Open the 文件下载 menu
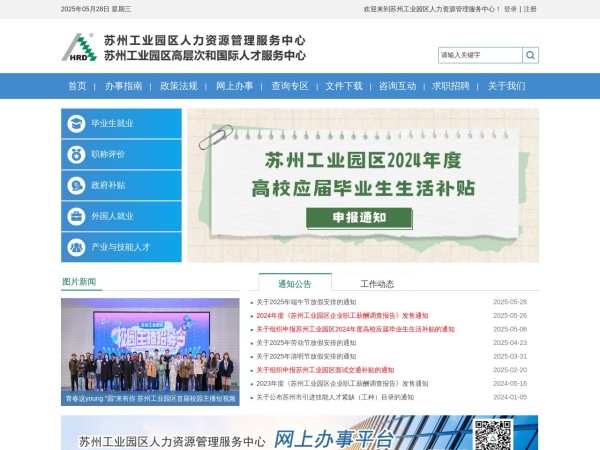Viewport: 600px width, 450px height. 344,86
